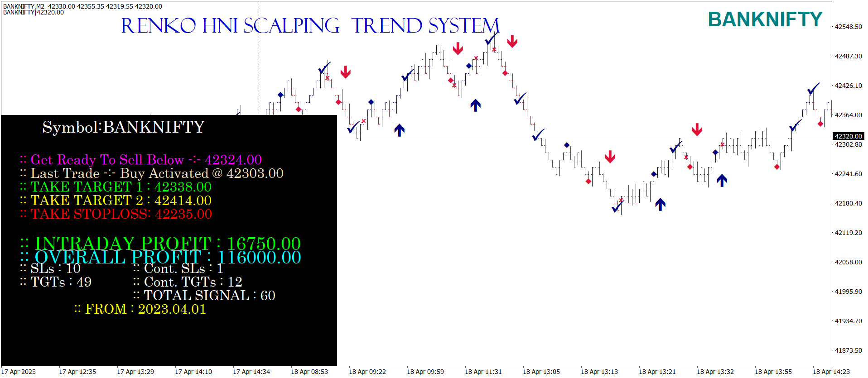Click Cont. SLs : 1 counter
The height and width of the screenshot is (378, 868).
pos(178,268)
